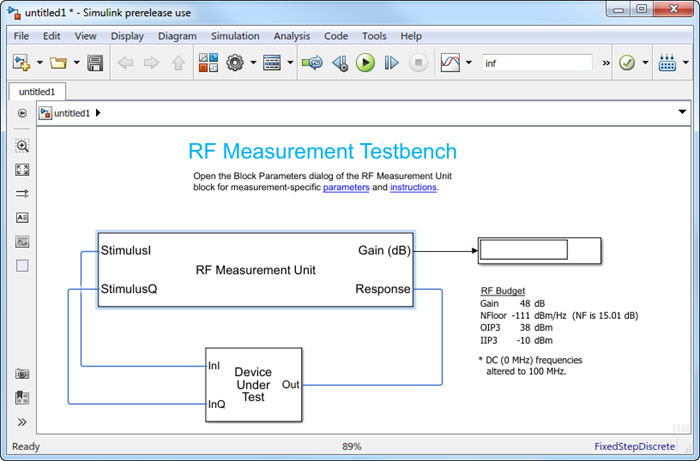This screenshot has width=700, height=461.
Task: Open the Library Browser icon
Action: [208, 63]
